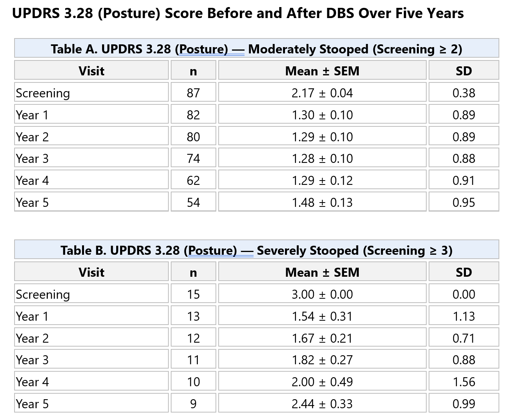This screenshot has width=515, height=420.
Task: Click the main page heading about UPDRS 3.28
Action: pyautogui.click(x=238, y=13)
